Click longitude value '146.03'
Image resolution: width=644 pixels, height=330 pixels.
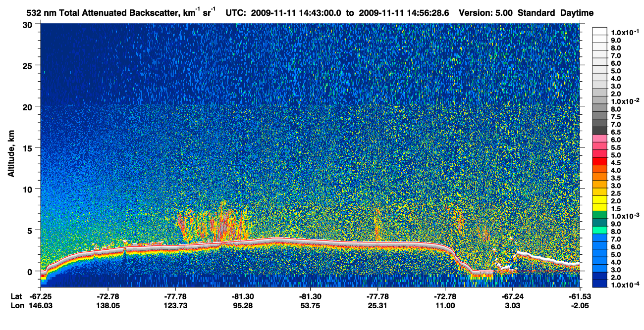coord(40,305)
